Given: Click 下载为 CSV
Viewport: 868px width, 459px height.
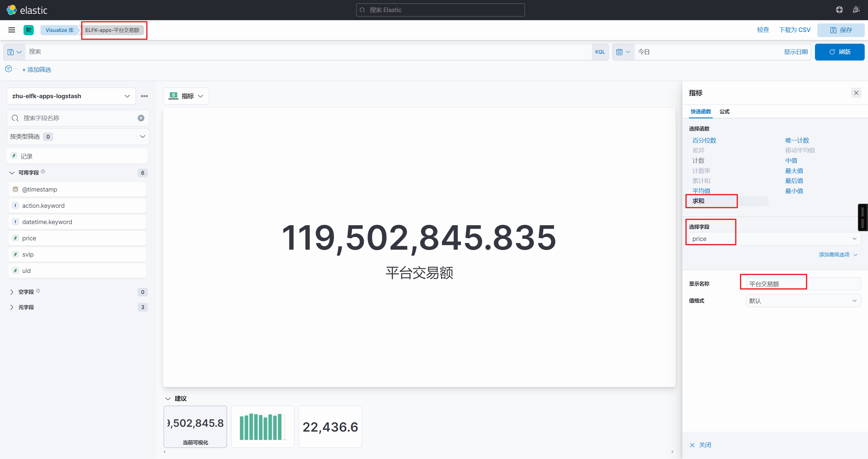Looking at the screenshot, I should 794,30.
